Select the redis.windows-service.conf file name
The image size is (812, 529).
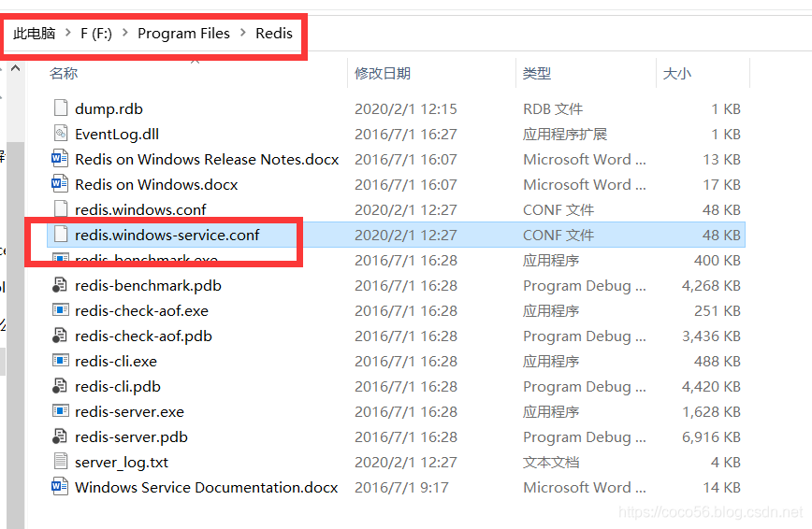pyautogui.click(x=167, y=235)
